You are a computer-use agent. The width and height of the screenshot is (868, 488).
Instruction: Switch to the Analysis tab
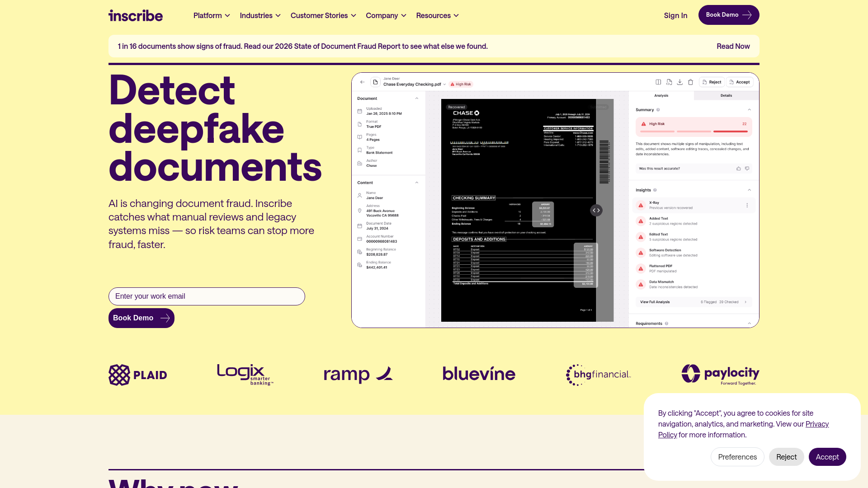[661, 96]
